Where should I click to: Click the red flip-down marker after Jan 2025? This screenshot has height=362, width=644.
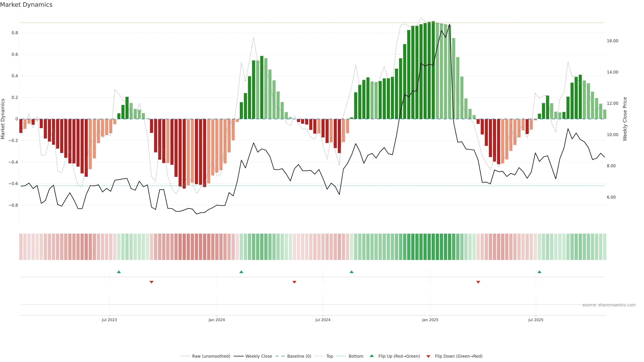coord(478,282)
